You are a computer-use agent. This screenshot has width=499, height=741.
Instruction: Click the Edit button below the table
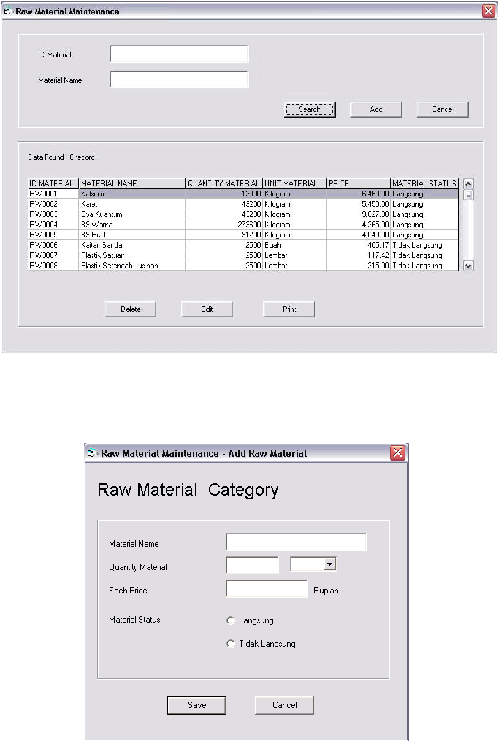click(207, 310)
